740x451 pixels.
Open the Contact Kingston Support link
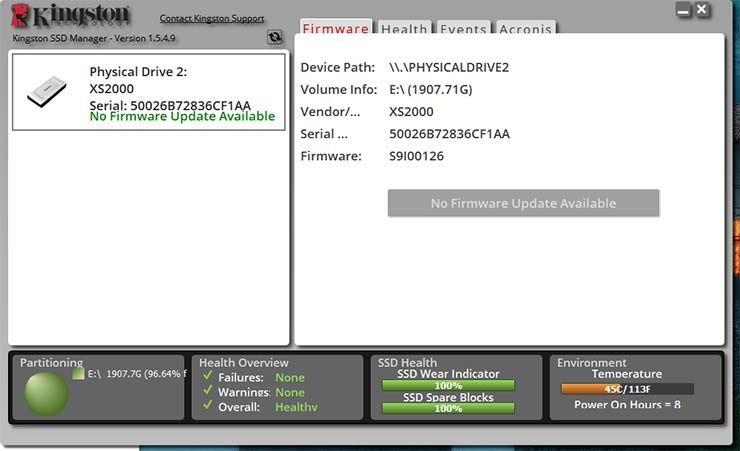[x=212, y=19]
